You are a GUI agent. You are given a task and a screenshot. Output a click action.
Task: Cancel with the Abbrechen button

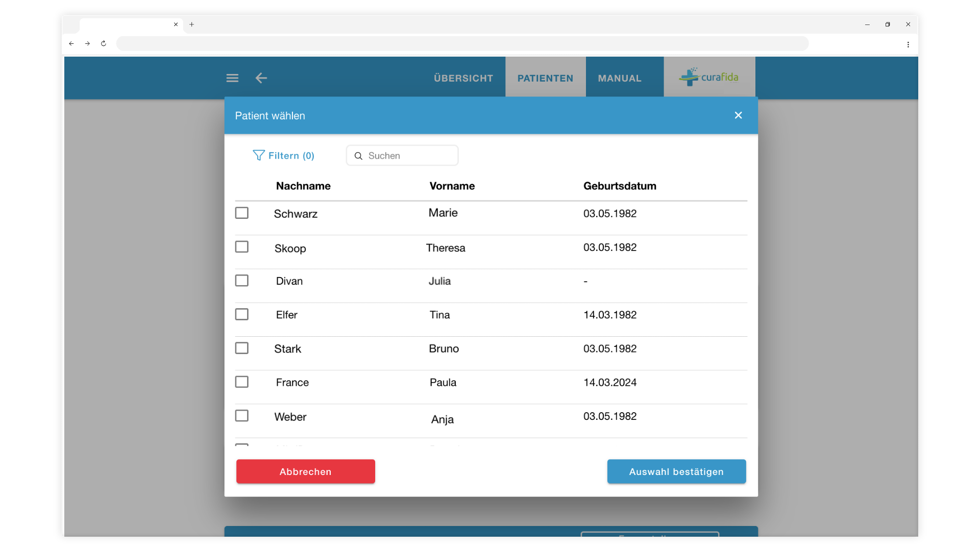(306, 471)
